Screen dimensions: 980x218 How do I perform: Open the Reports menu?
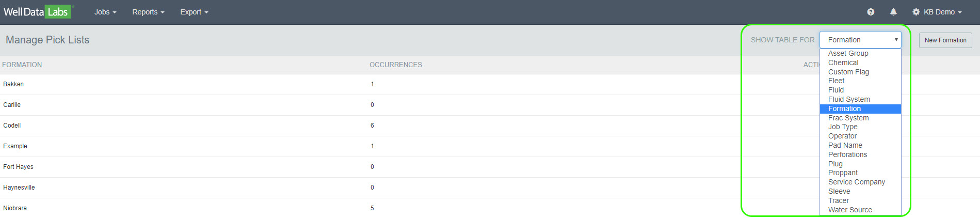(148, 12)
